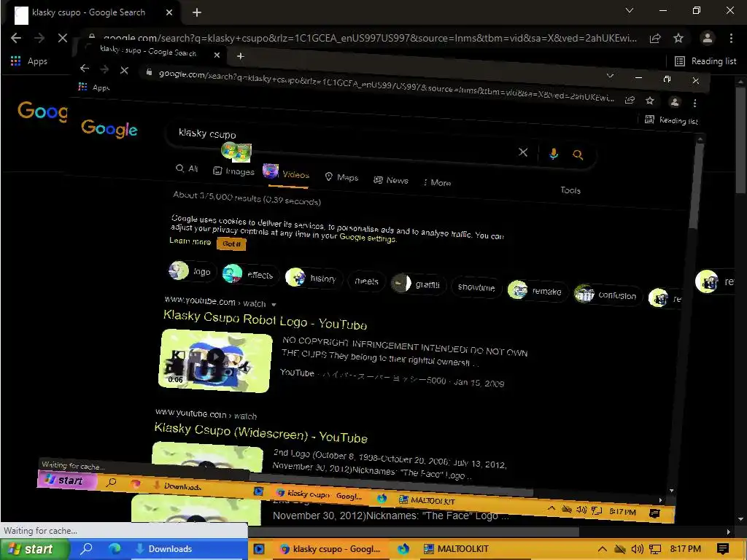Click the Learn more cookie link

190,241
